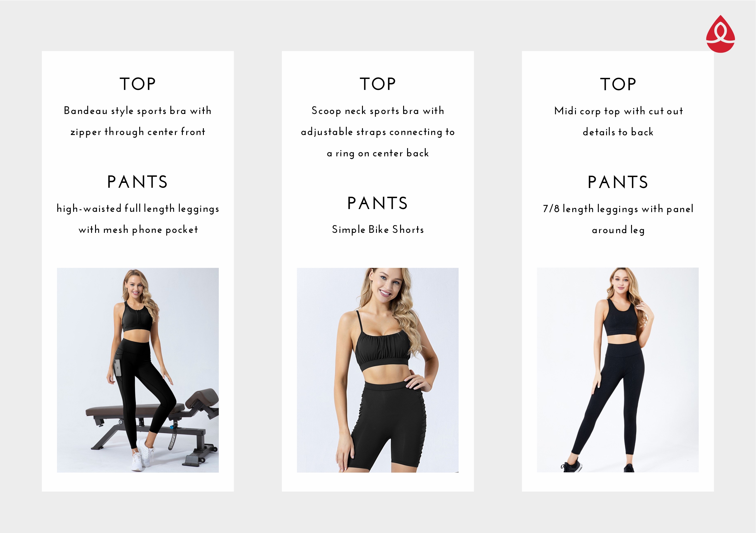Select the third card's TOP heading
756x533 pixels.
[x=618, y=84]
